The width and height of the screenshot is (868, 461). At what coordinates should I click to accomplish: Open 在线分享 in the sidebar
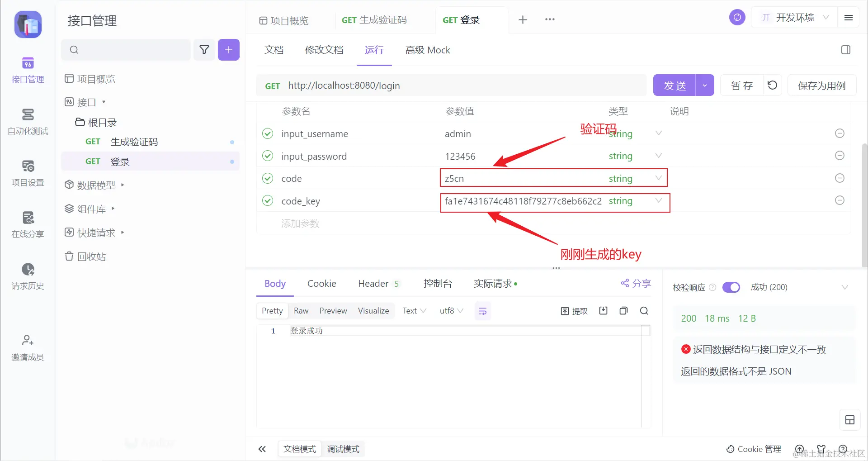pos(28,225)
